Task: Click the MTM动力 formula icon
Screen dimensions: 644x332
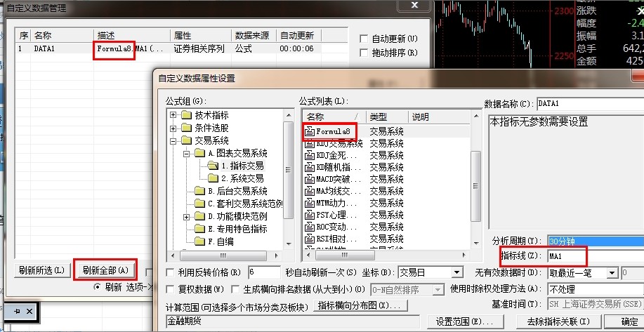Action: 310,203
